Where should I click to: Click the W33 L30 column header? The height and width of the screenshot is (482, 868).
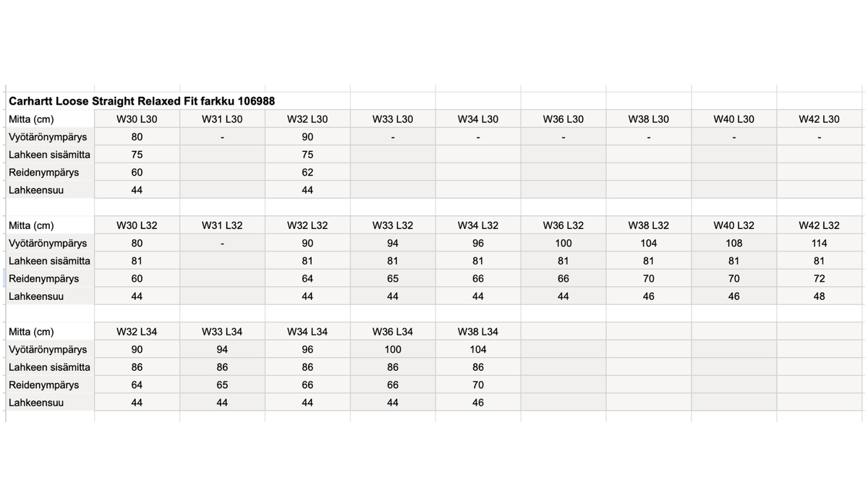click(393, 119)
